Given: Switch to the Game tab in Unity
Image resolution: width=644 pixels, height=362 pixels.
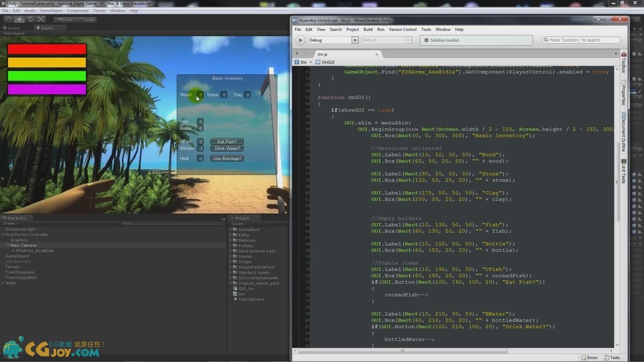Looking at the screenshot, I should point(44,28).
